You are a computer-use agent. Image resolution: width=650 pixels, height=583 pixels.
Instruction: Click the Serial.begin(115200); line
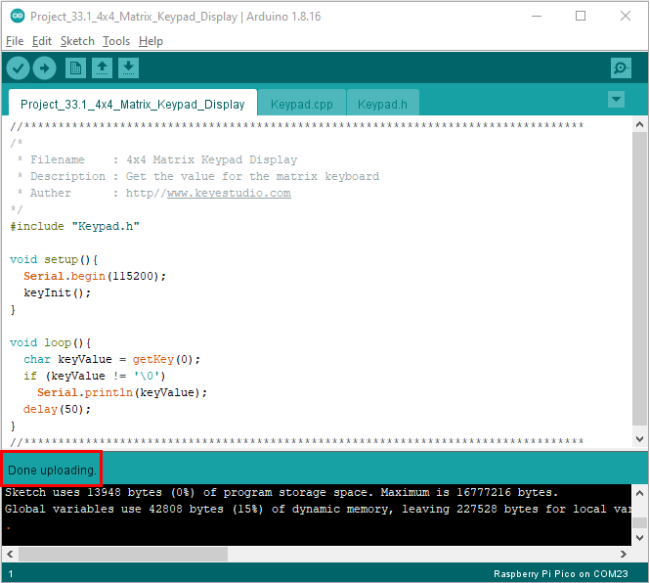[95, 276]
